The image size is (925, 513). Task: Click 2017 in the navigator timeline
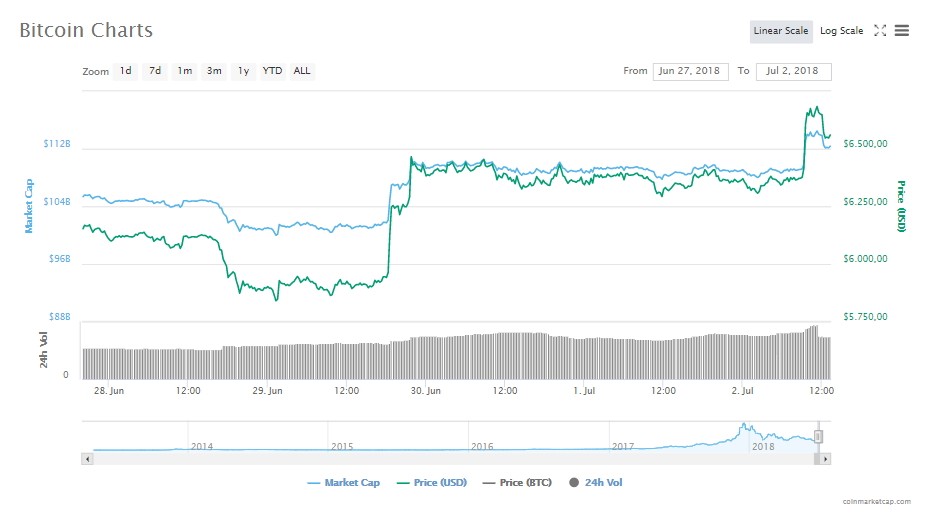point(623,446)
